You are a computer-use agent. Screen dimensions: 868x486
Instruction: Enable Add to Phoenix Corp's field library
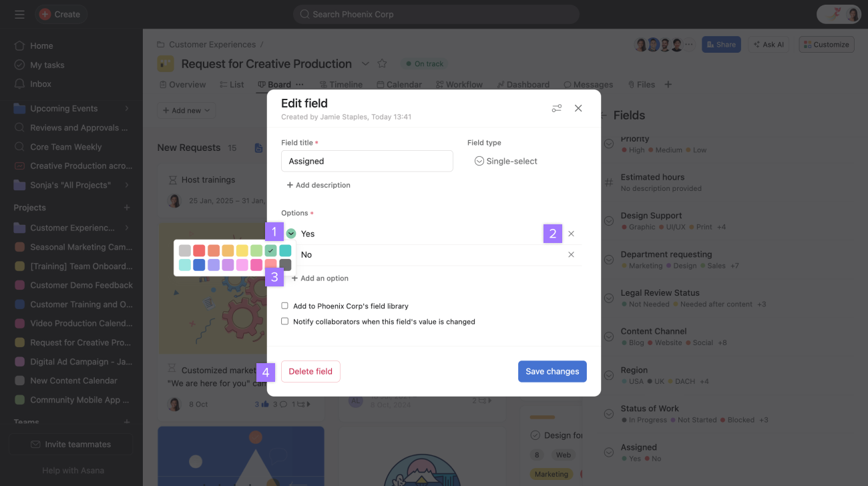coord(284,306)
